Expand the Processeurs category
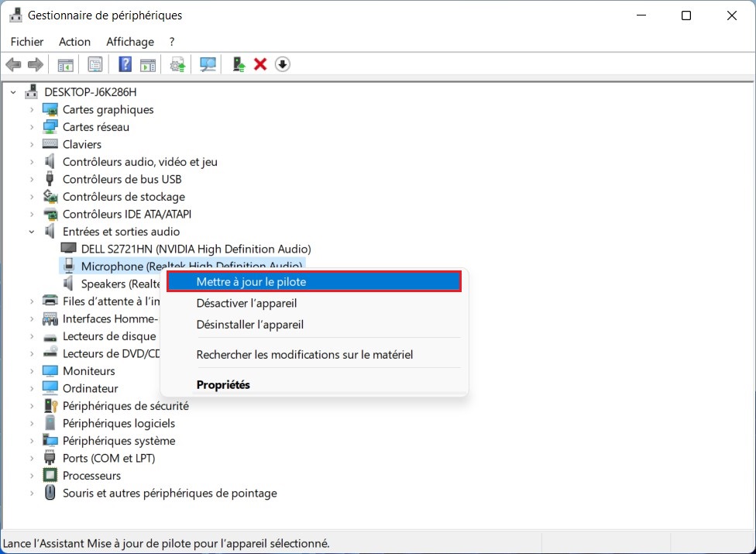The height and width of the screenshot is (554, 756). point(32,476)
